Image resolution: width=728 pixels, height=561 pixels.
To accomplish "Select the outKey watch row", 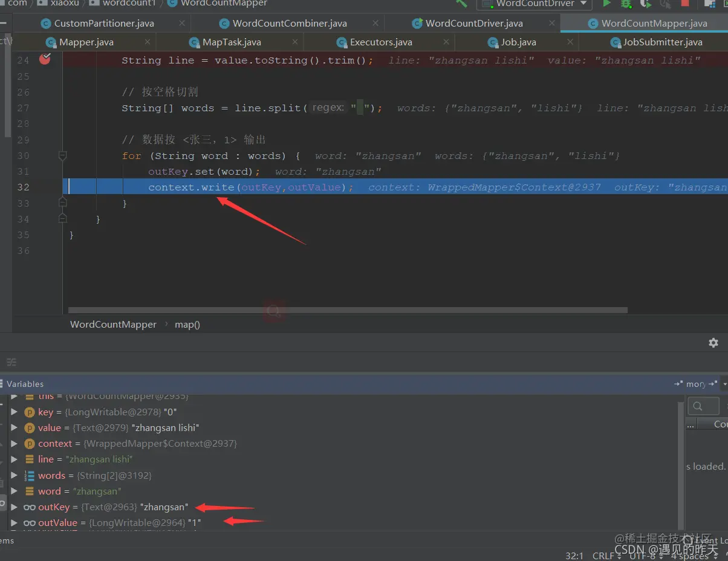I will click(x=339, y=507).
